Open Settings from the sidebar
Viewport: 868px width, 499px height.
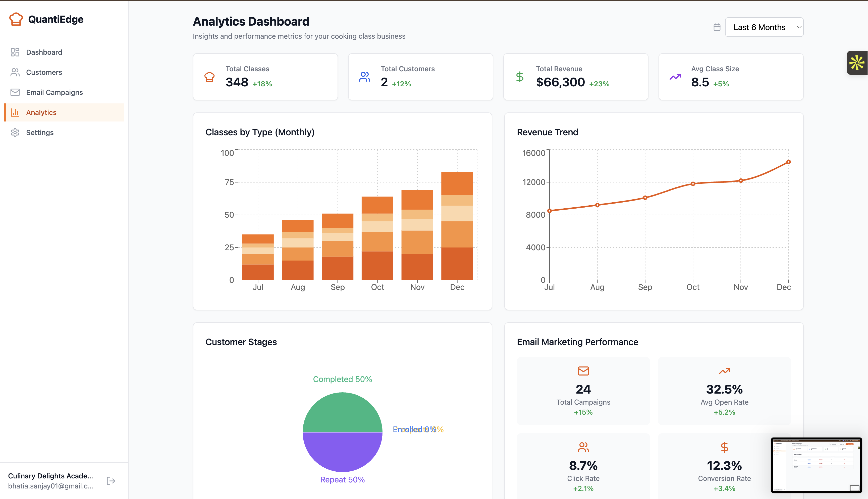click(40, 133)
